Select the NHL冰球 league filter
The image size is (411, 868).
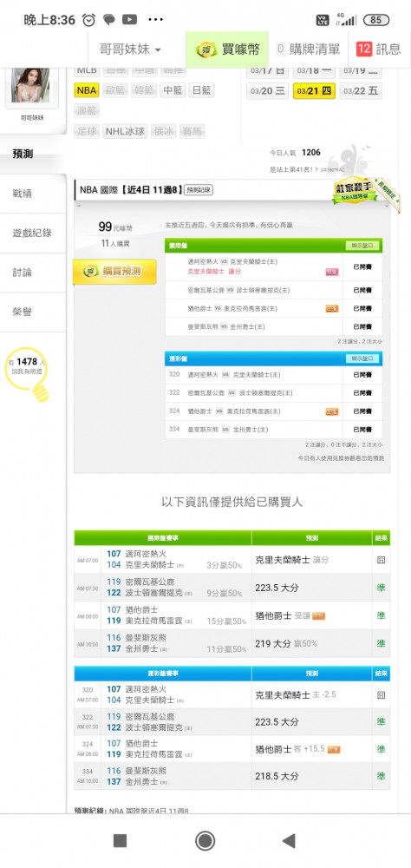tap(126, 131)
